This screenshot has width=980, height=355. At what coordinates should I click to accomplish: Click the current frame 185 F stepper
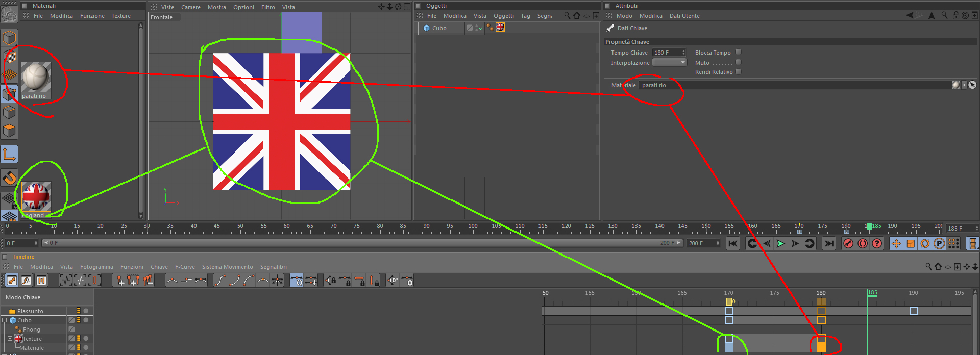[x=977, y=229]
